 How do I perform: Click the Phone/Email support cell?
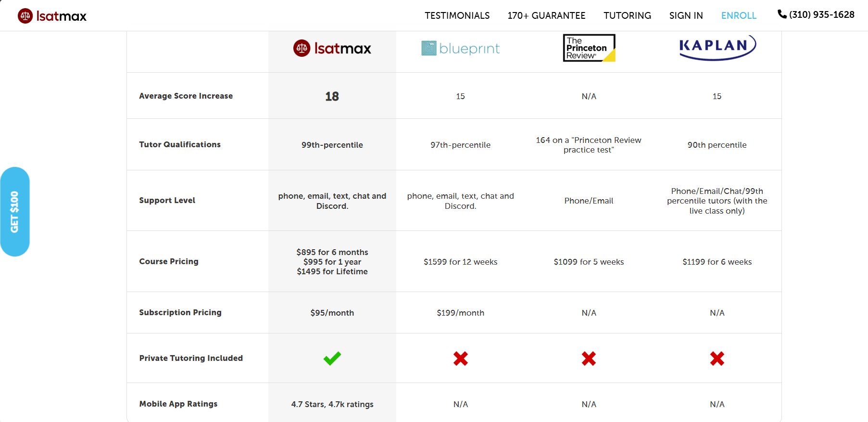click(589, 201)
